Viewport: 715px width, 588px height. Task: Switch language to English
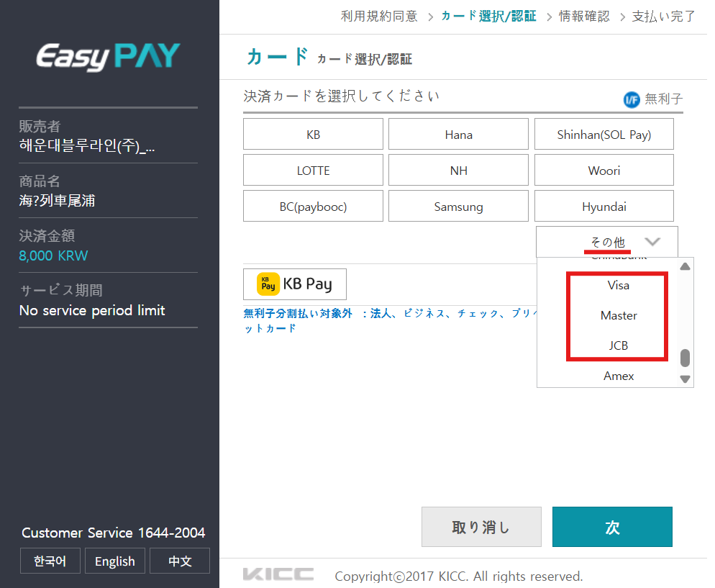pos(115,561)
